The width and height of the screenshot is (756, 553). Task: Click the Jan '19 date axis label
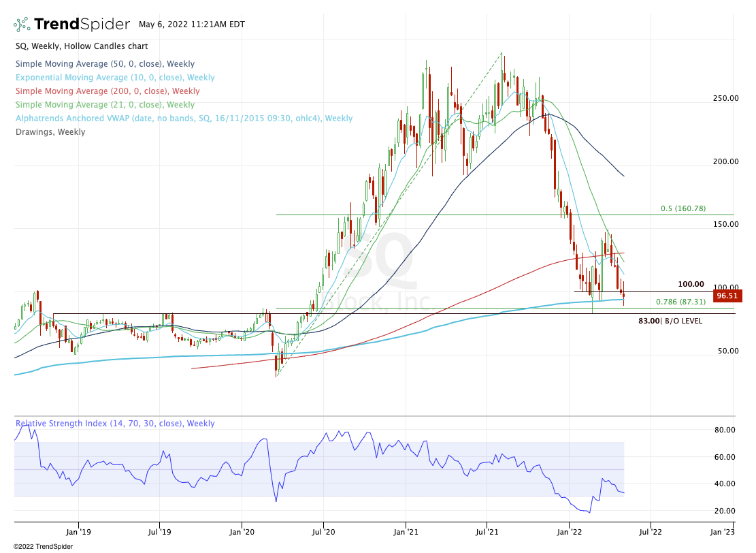(78, 532)
